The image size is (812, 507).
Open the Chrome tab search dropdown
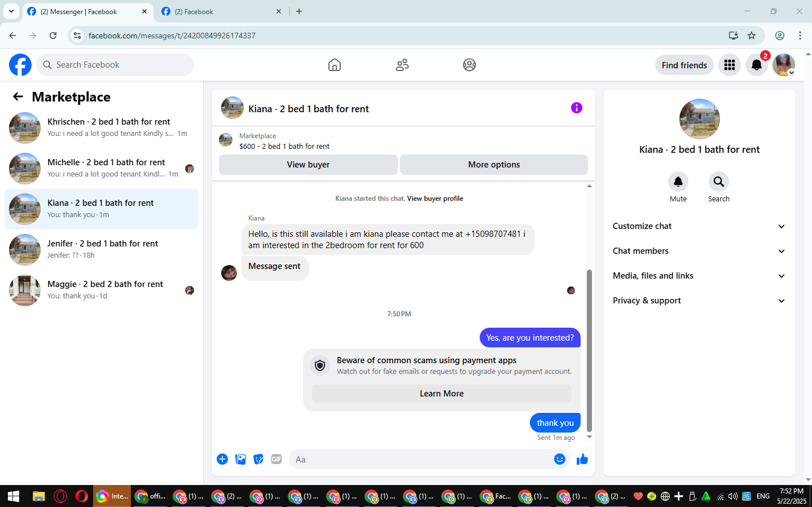click(x=11, y=11)
